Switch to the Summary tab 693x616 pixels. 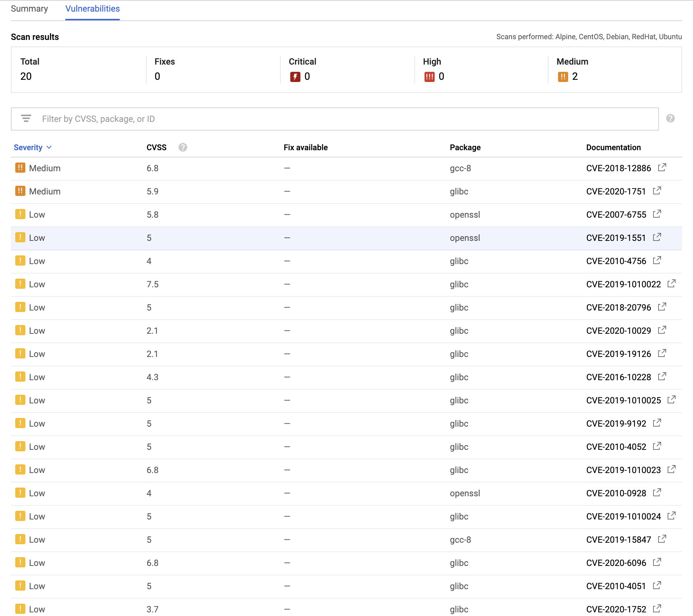pos(29,9)
